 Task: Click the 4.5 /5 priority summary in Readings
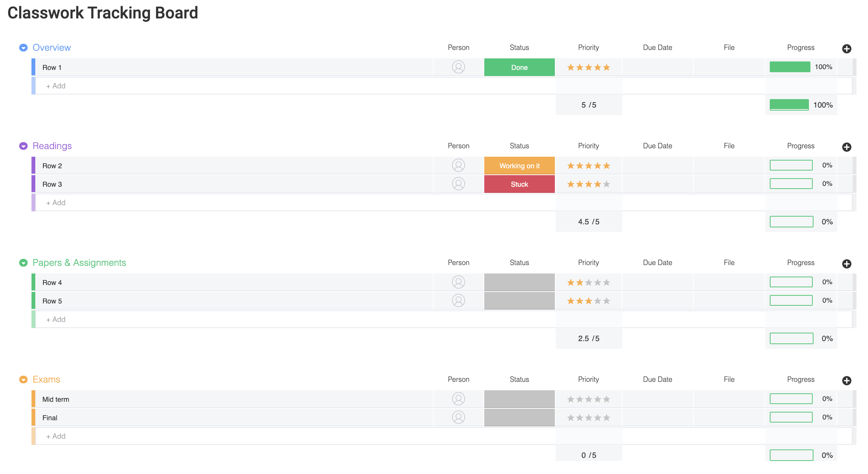click(589, 222)
